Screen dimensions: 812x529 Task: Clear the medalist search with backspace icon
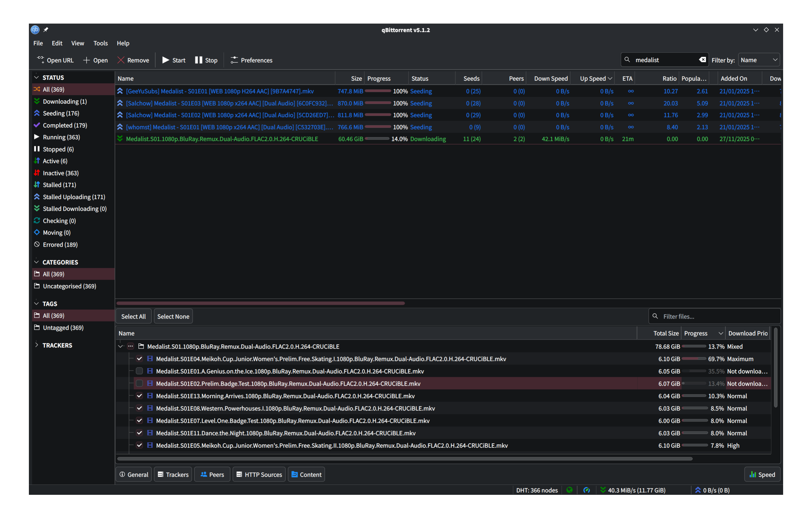pos(702,60)
